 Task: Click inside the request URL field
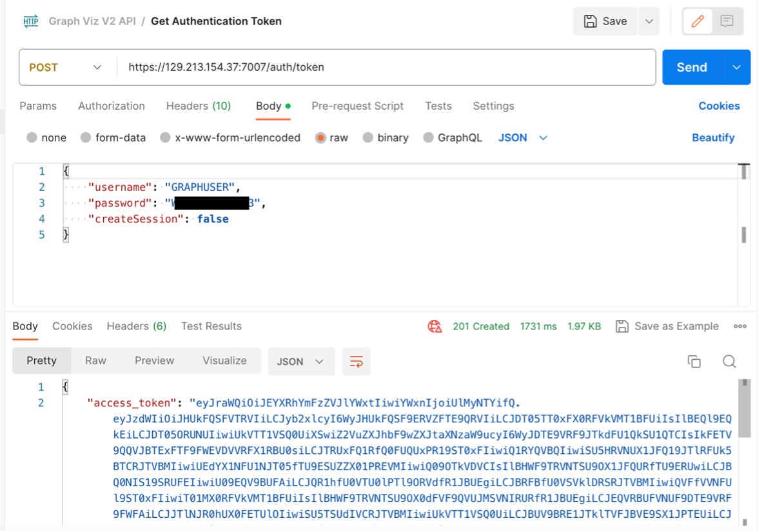click(258, 66)
